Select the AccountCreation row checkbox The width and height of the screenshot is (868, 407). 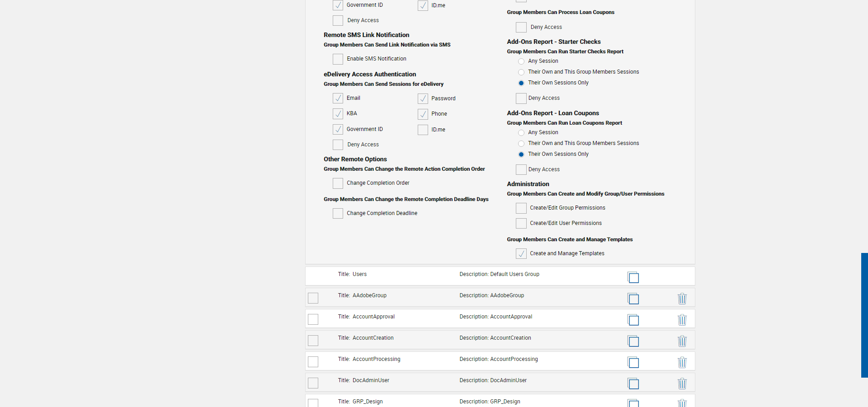tap(313, 341)
